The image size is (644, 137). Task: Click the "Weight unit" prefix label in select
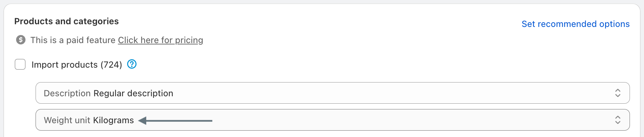point(67,120)
